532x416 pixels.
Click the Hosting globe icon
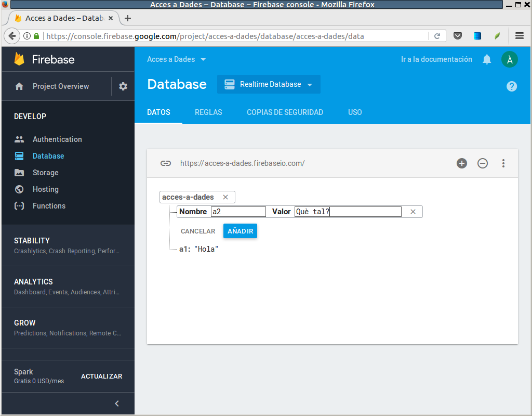tap(19, 189)
